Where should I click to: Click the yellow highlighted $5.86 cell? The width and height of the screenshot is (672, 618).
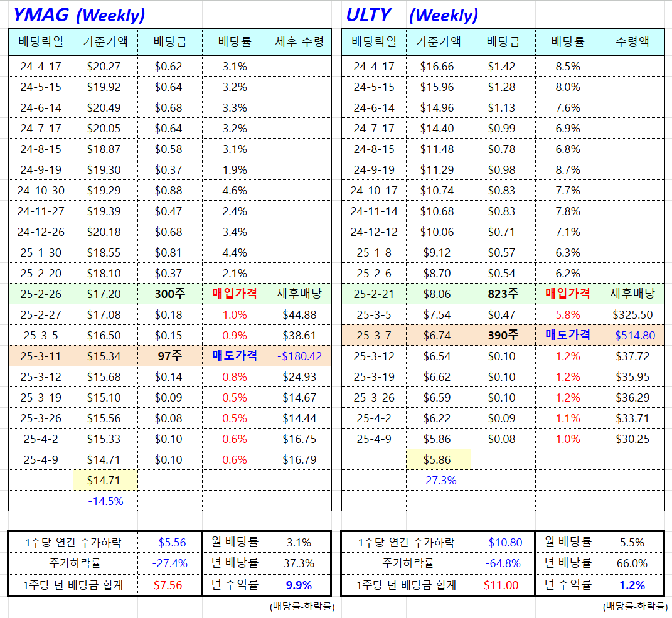(439, 459)
